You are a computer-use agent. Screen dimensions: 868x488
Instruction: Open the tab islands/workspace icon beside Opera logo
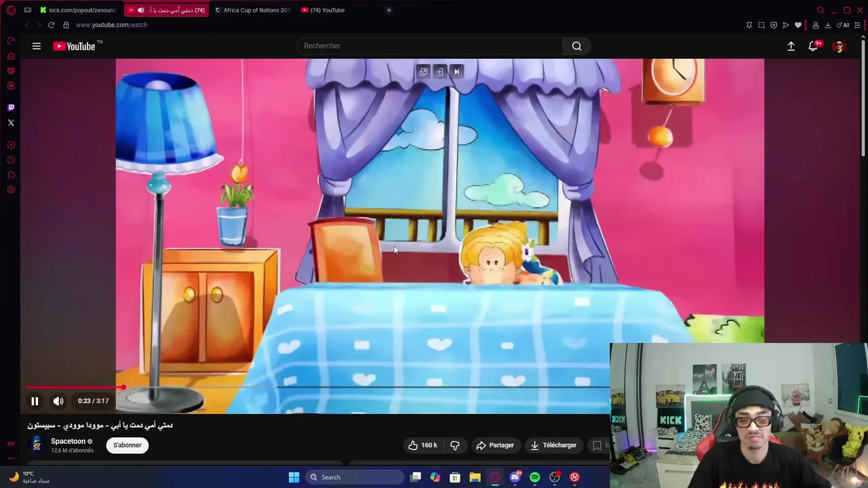point(27,10)
